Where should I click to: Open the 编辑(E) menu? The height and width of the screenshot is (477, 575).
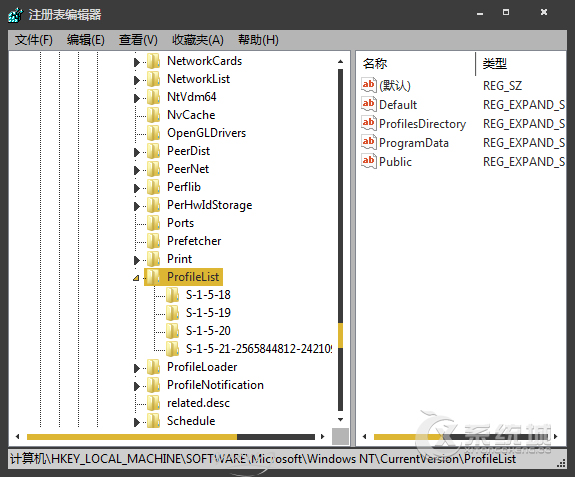coord(86,40)
